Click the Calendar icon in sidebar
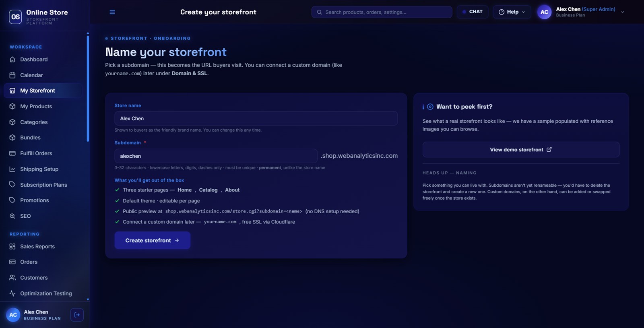 [12, 75]
